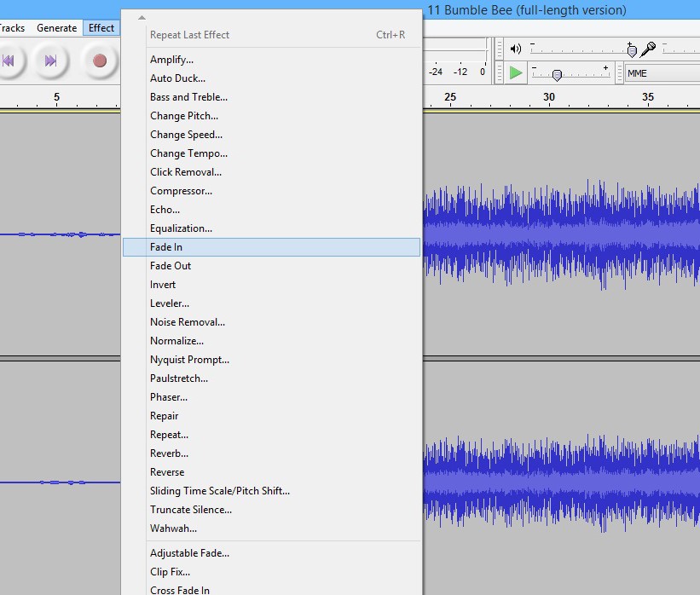
Task: Open the Effect menu
Action: [x=101, y=28]
